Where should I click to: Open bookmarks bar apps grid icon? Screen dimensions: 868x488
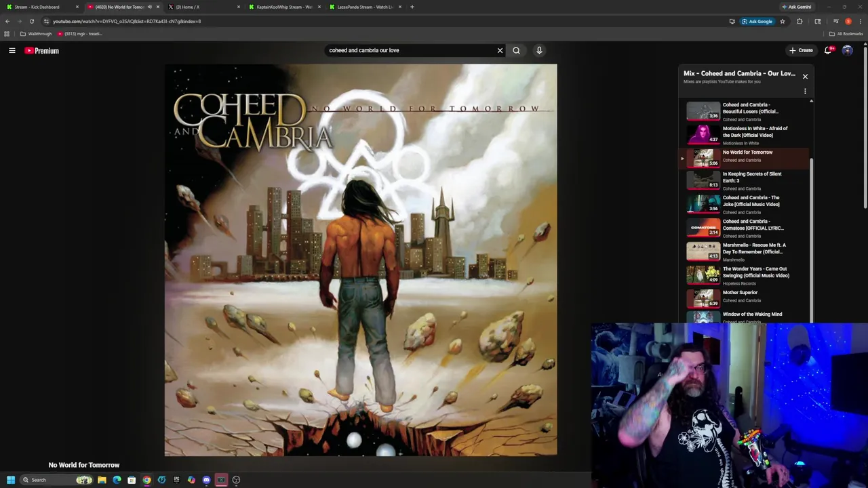point(7,34)
